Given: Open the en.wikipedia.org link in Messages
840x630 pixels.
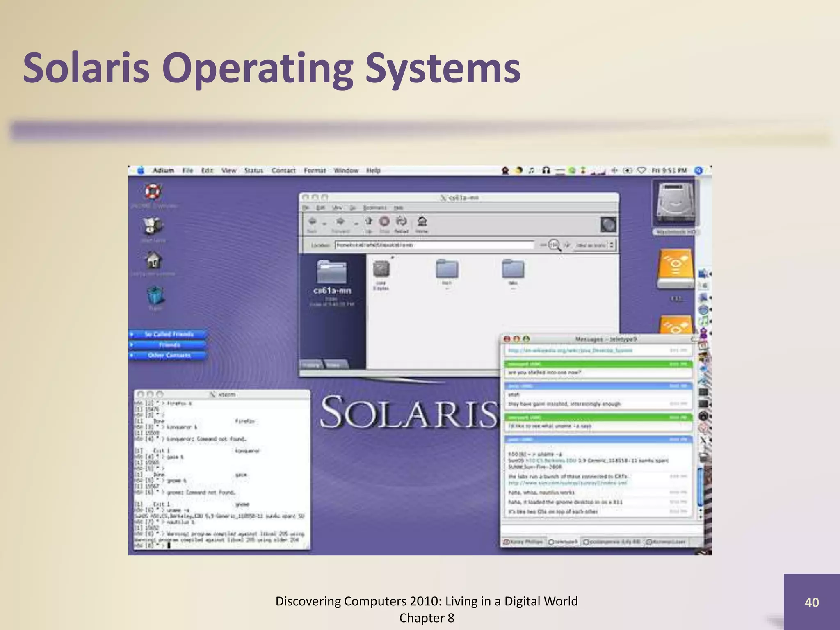Looking at the screenshot, I should pos(570,351).
